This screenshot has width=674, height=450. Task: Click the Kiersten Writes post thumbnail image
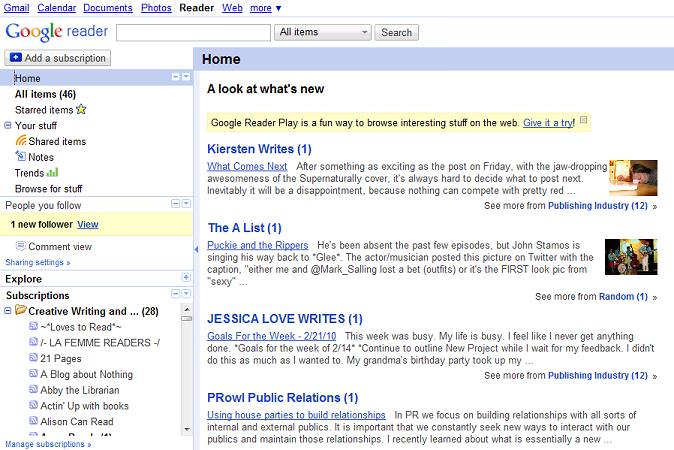pyautogui.click(x=633, y=178)
